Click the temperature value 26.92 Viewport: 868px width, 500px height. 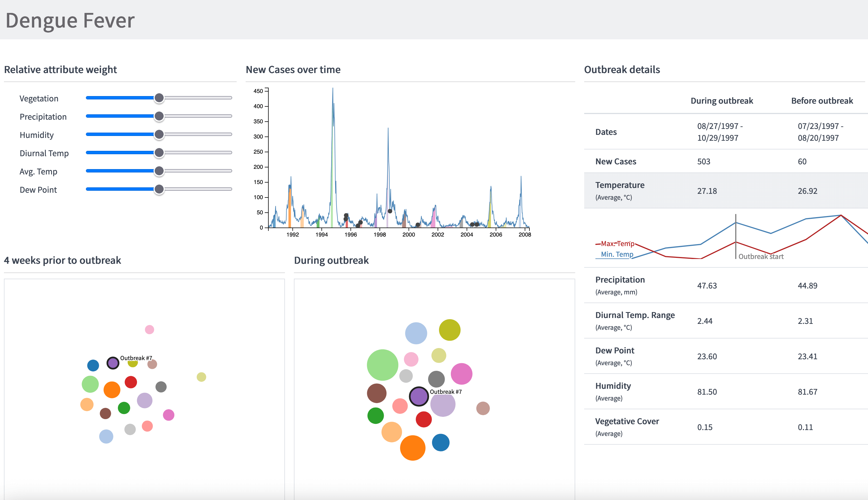pyautogui.click(x=808, y=191)
